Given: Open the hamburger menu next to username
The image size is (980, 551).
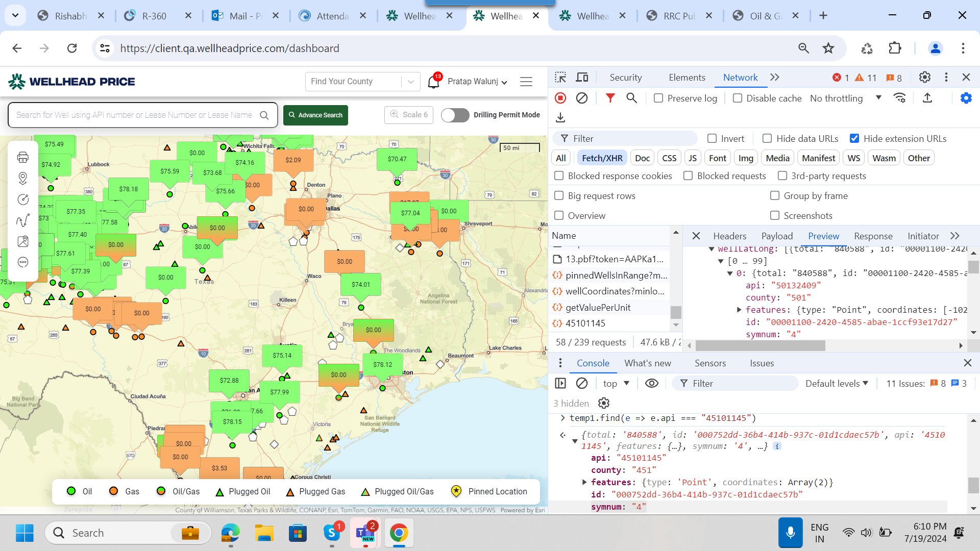Looking at the screenshot, I should [x=526, y=82].
